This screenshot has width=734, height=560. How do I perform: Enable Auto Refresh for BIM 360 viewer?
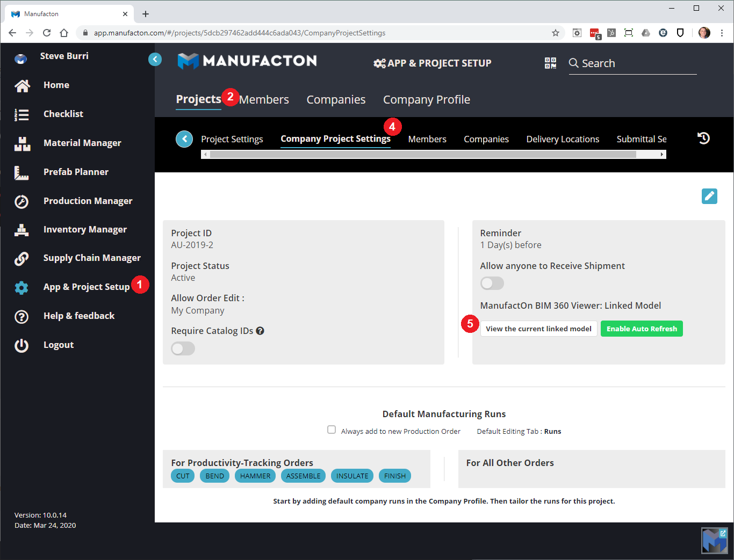click(x=642, y=328)
